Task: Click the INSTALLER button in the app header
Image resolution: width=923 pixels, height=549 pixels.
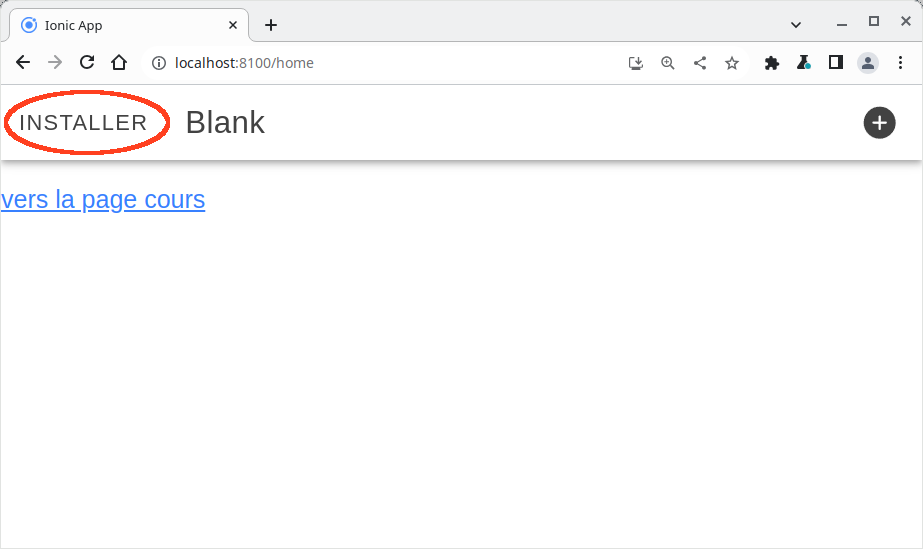Action: tap(84, 123)
